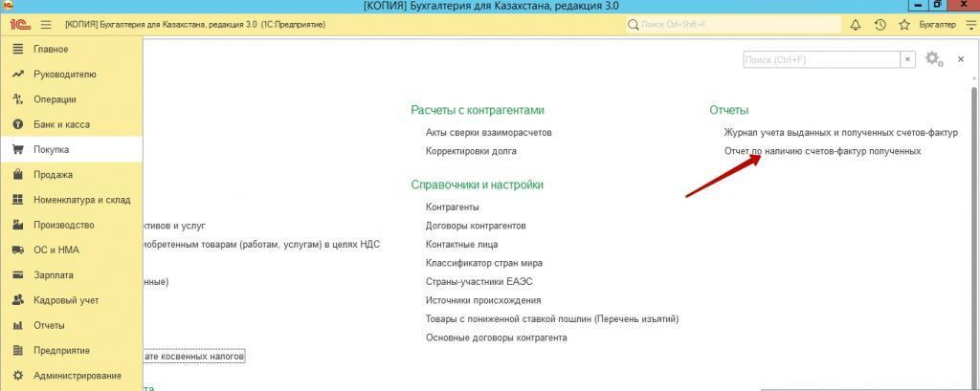Open Журнал учета выданных и полученных счетов-фактур
Screen dimensions: 980x391
(x=841, y=133)
